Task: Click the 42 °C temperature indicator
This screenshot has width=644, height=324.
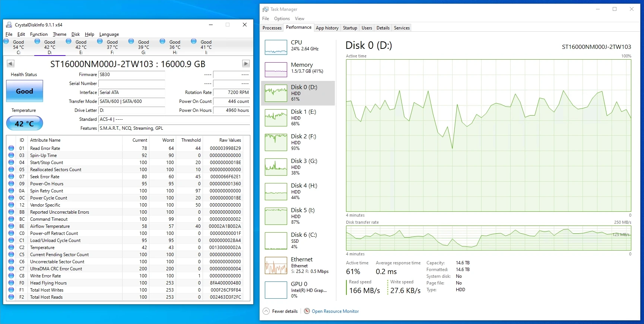Action: [x=25, y=123]
